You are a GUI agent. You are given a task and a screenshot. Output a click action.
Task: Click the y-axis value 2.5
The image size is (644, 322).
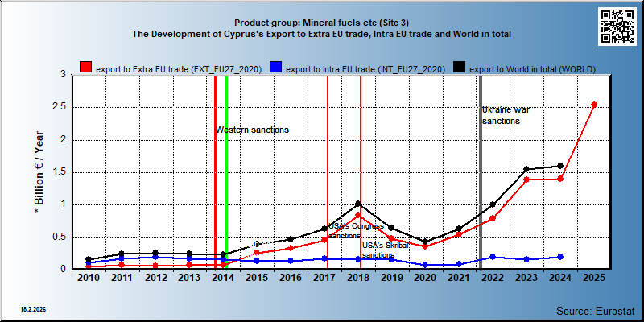[59, 108]
